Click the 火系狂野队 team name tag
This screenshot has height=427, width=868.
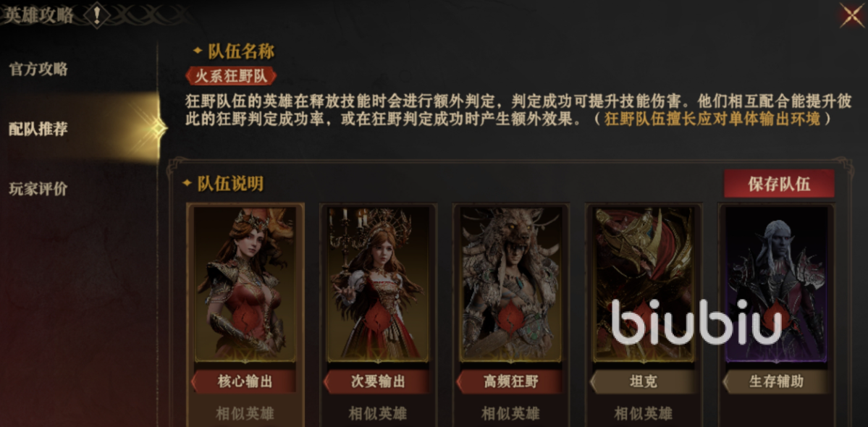[x=232, y=76]
